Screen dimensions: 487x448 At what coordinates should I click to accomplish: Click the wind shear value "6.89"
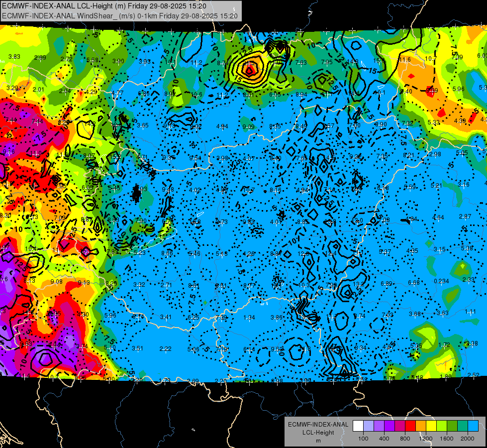pos(387,284)
